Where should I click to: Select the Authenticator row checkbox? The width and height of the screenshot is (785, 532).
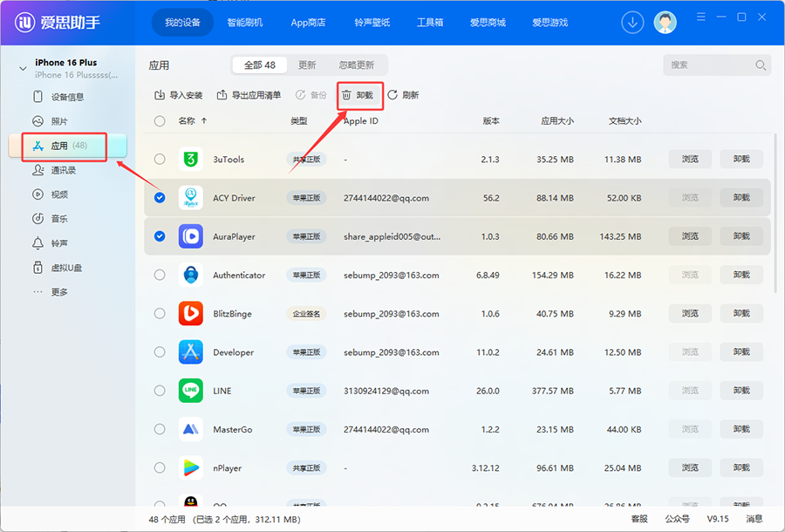click(160, 275)
